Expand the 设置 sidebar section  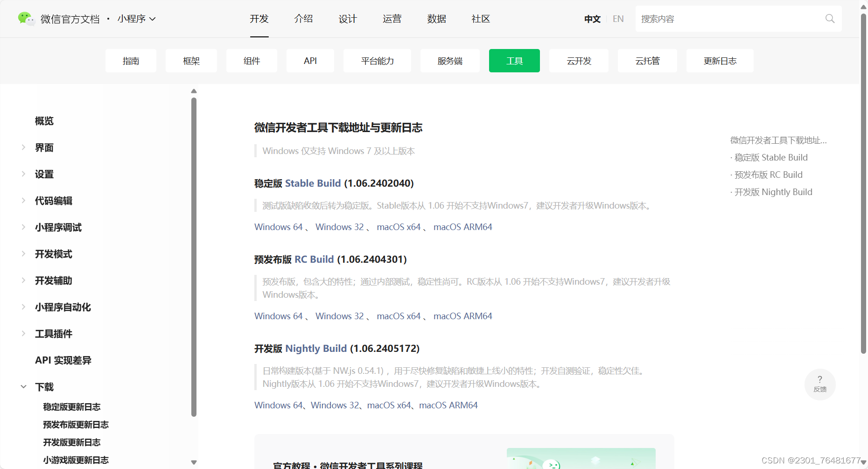tap(23, 174)
